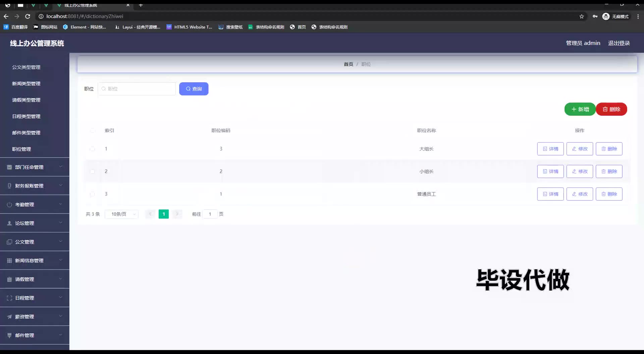Click the previous page arrow
This screenshot has height=354, width=644.
[x=150, y=214]
